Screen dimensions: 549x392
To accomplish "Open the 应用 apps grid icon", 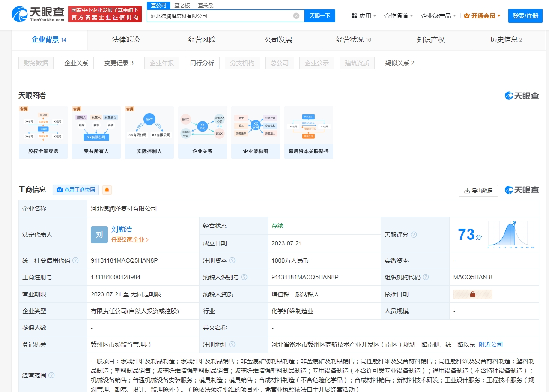I will pos(355,16).
